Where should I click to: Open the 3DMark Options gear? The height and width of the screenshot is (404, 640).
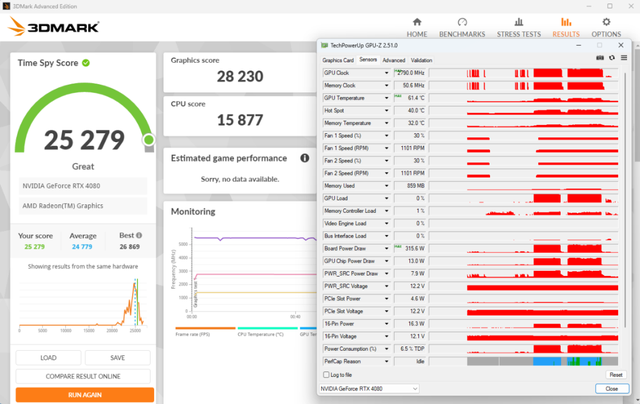tap(605, 26)
